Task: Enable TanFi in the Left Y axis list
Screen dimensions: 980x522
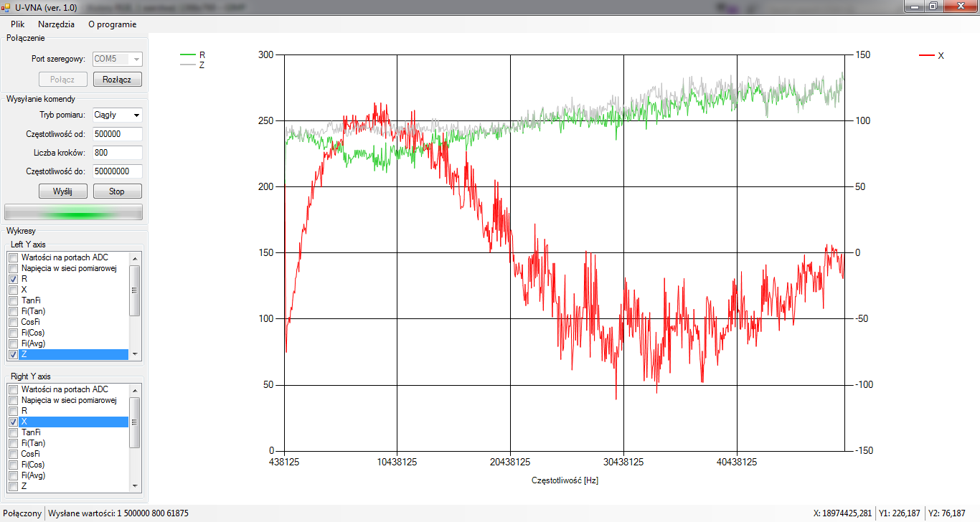Action: click(x=13, y=300)
